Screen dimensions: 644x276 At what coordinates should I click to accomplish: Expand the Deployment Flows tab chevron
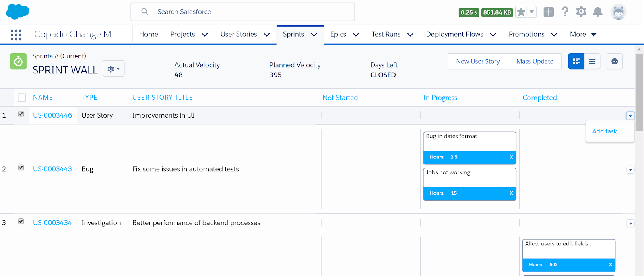[493, 35]
